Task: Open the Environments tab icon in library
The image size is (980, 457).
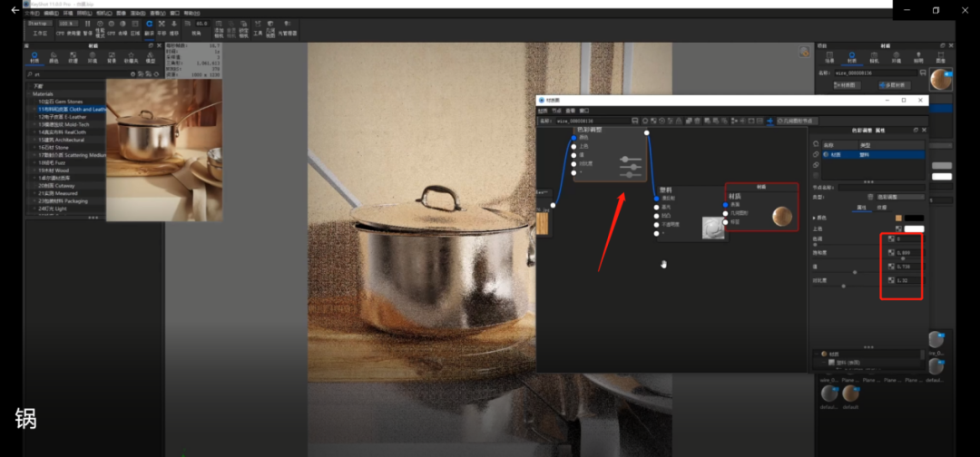Action: [x=93, y=56]
